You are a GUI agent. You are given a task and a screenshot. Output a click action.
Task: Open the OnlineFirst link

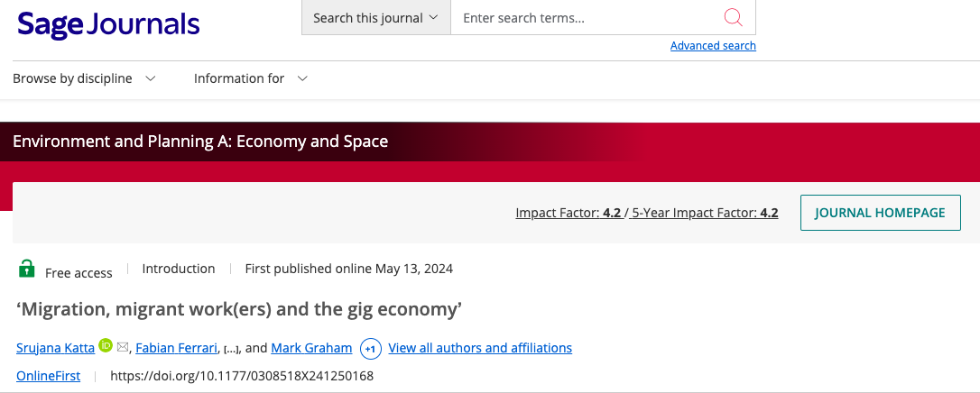tap(48, 376)
